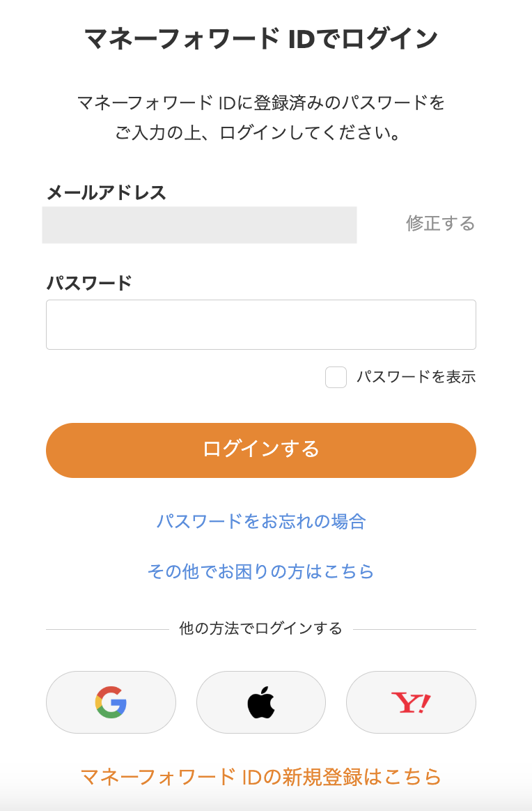
Task: Click the instruction text about registered password
Action: [x=260, y=118]
